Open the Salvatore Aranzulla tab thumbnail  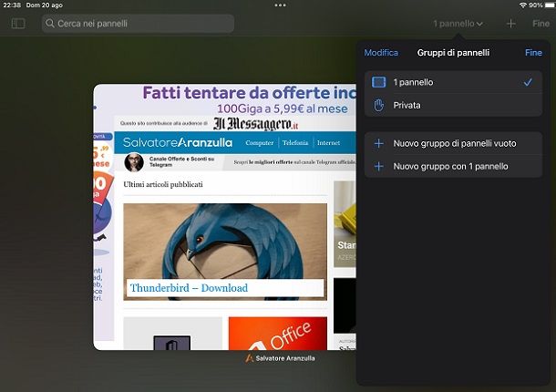(x=225, y=217)
